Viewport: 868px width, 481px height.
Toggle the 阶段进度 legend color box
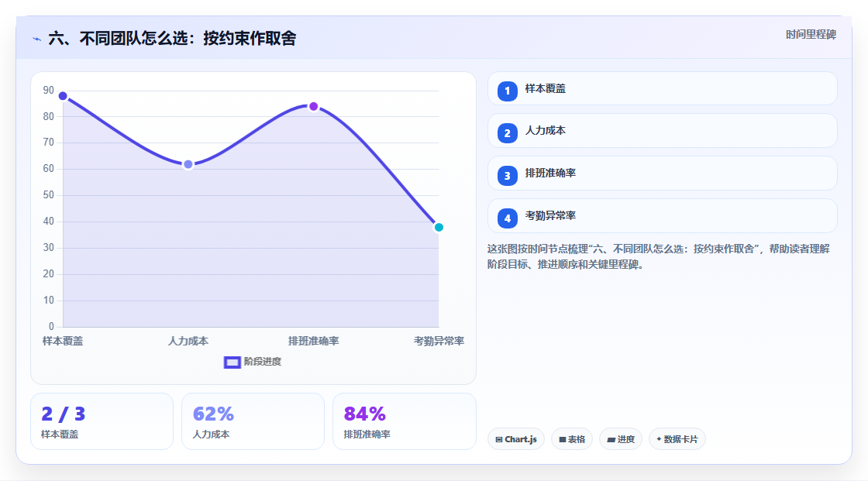tap(232, 362)
